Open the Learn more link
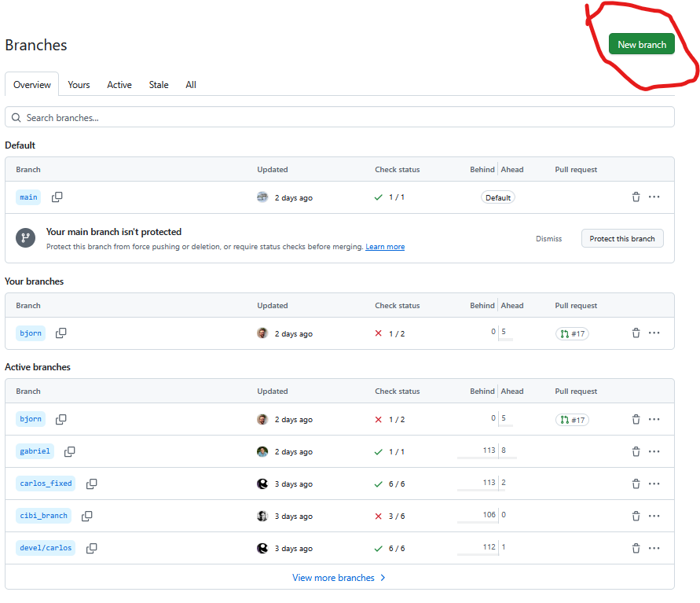This screenshot has width=700, height=603. (x=385, y=247)
